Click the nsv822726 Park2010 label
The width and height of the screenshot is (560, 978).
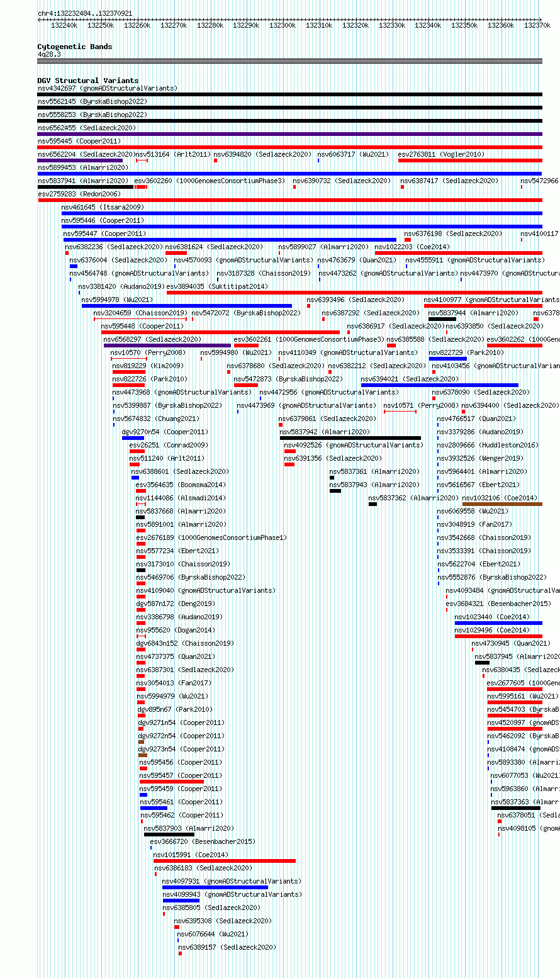[x=150, y=379]
